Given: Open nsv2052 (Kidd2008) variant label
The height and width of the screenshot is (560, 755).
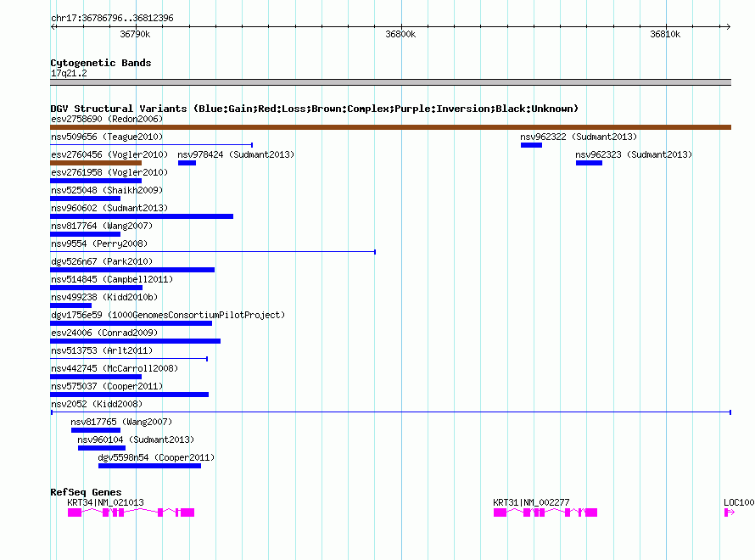Looking at the screenshot, I should 97,404.
